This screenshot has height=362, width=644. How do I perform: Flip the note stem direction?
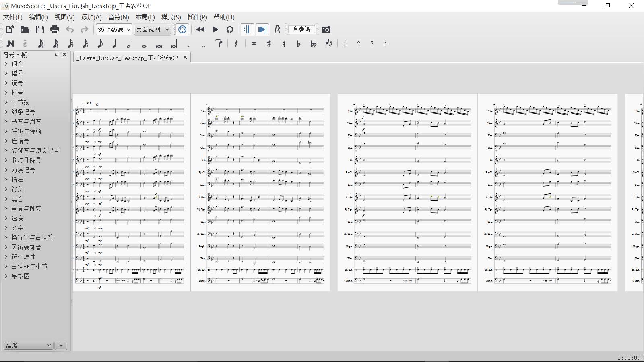click(x=329, y=43)
